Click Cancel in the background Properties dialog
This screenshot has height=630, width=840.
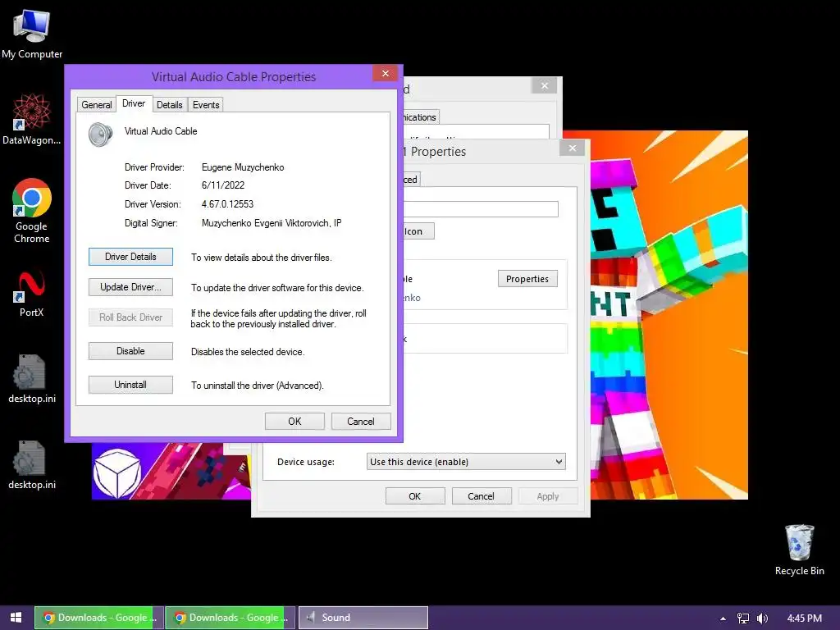click(481, 496)
